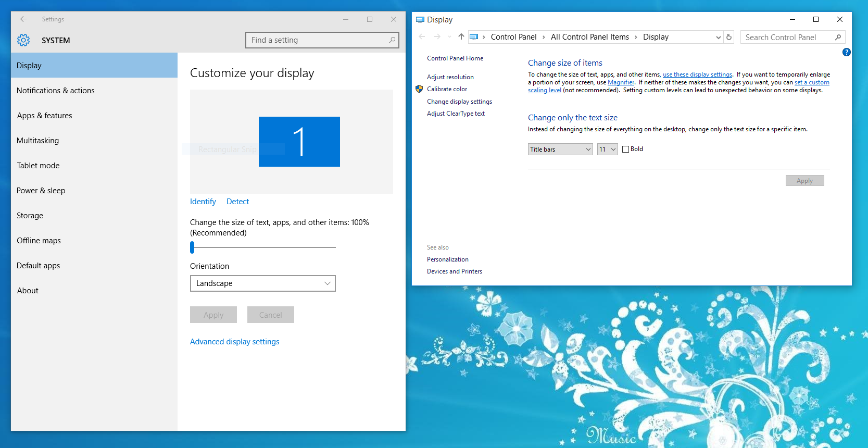Image resolution: width=868 pixels, height=448 pixels.
Task: Click the monitor icon in the address bar
Action: pos(474,37)
